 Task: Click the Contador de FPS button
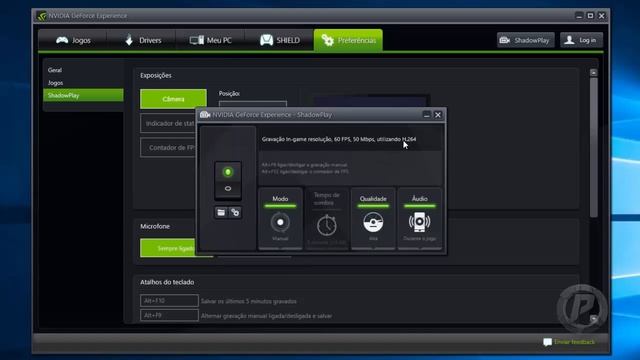pos(168,147)
